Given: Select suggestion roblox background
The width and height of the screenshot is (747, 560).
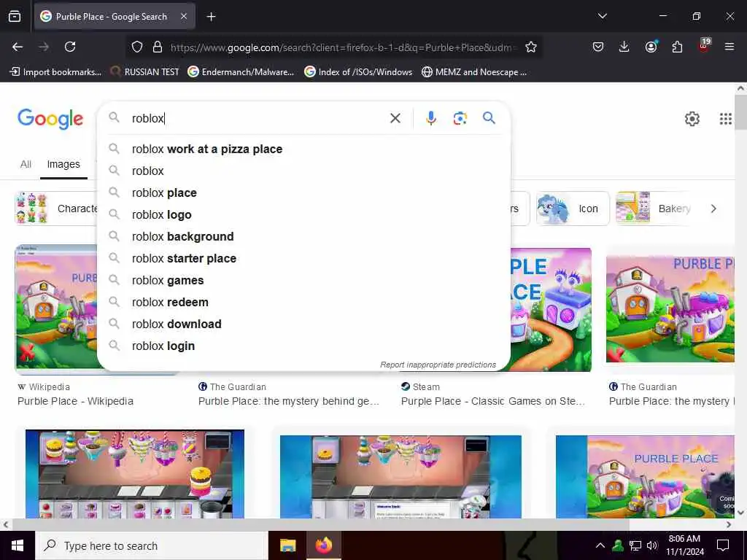Looking at the screenshot, I should 303,237.
